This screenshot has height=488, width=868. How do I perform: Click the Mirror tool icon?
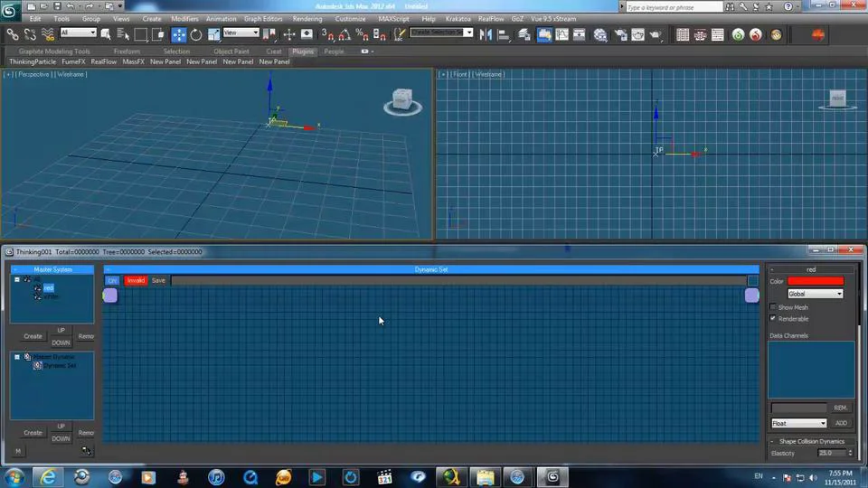(x=486, y=35)
